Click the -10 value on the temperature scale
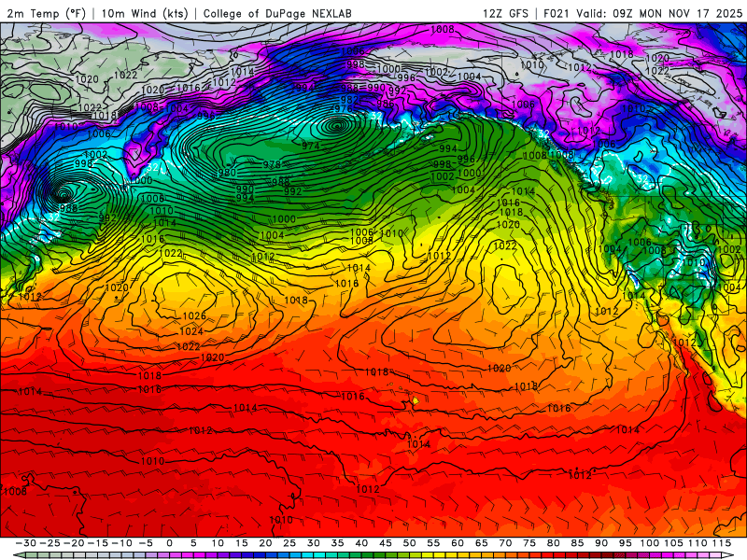Screen dimensions: 747x560 (122, 543)
